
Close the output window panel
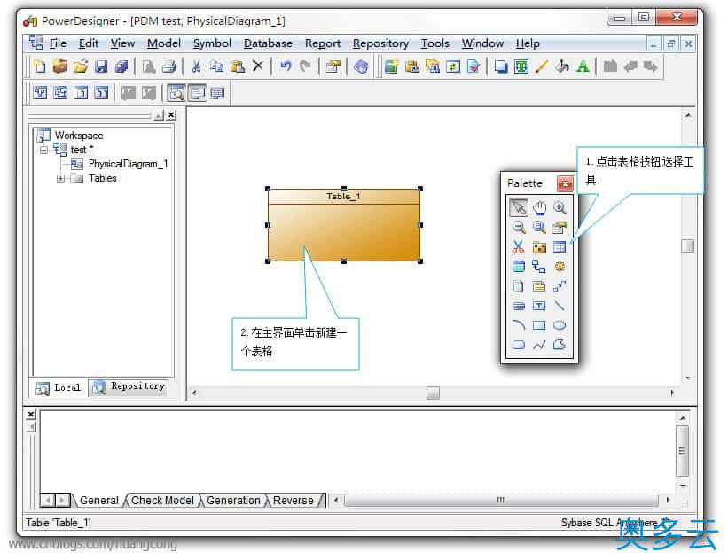coord(31,415)
